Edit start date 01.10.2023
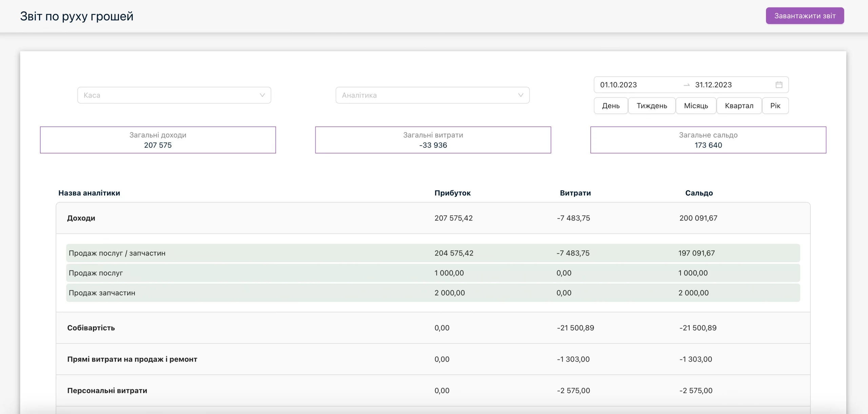 (x=618, y=85)
